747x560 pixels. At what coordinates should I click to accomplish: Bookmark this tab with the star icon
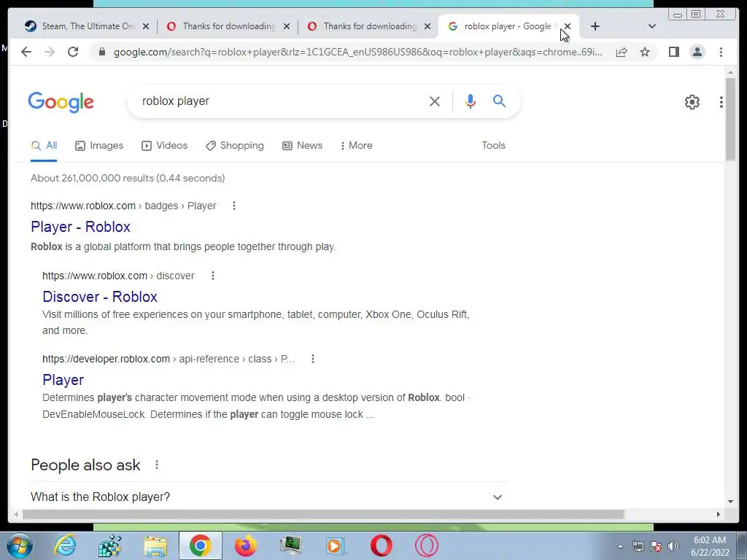coord(645,52)
